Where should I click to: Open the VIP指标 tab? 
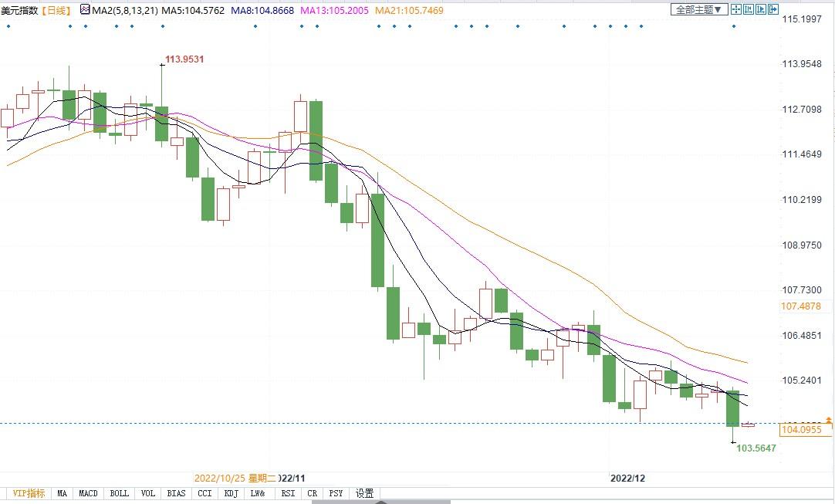29,493
